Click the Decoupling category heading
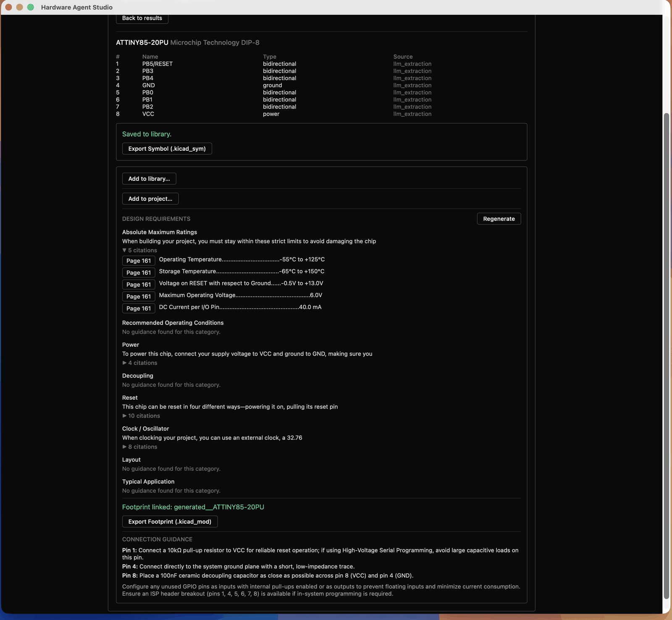The image size is (672, 620). pyautogui.click(x=138, y=376)
